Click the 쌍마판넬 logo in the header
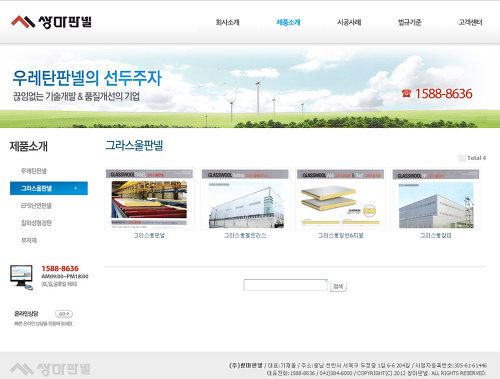Image resolution: width=500 pixels, height=379 pixels. click(x=51, y=22)
